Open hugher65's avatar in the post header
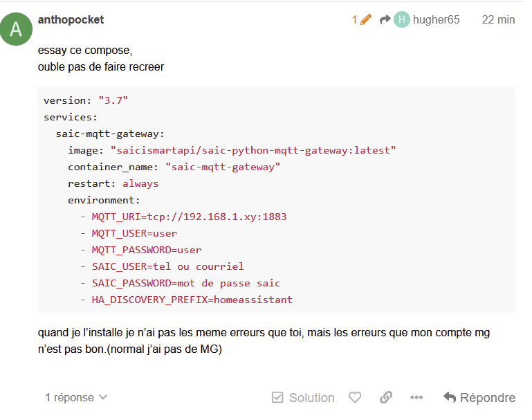The width and height of the screenshot is (532, 420). pos(402,19)
